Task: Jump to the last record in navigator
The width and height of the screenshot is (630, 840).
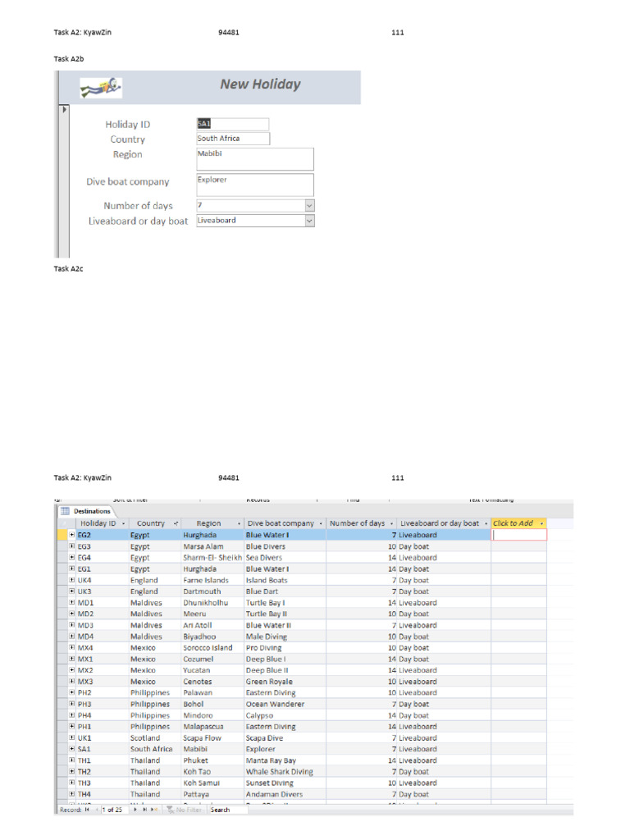Action: [145, 810]
